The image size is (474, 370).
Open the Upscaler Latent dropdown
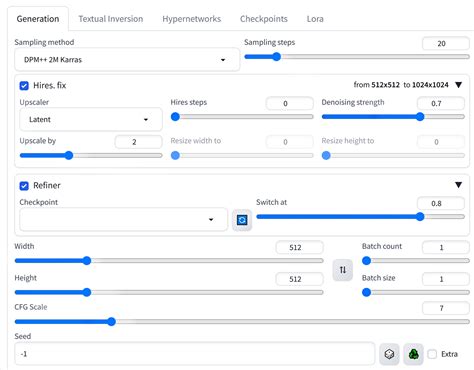pyautogui.click(x=91, y=119)
